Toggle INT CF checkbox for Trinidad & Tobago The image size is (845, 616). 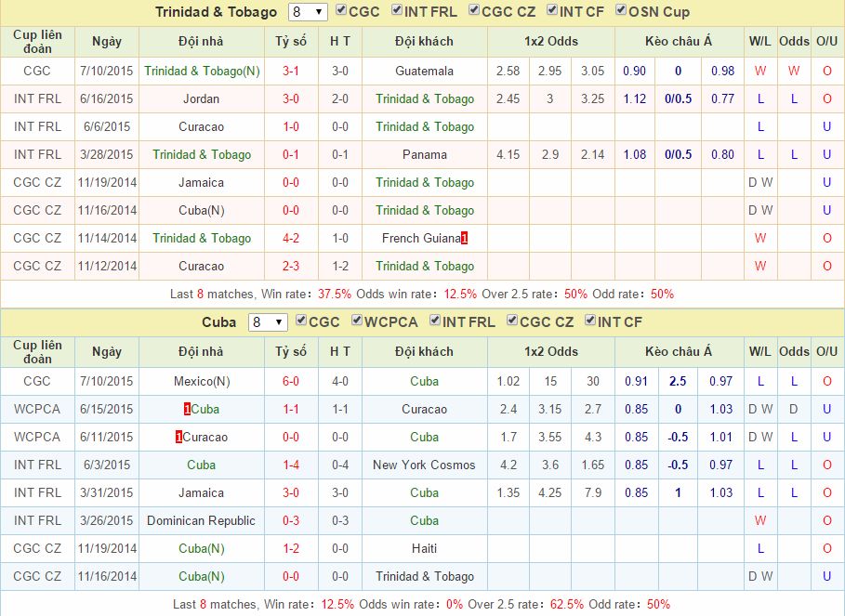[x=552, y=9]
